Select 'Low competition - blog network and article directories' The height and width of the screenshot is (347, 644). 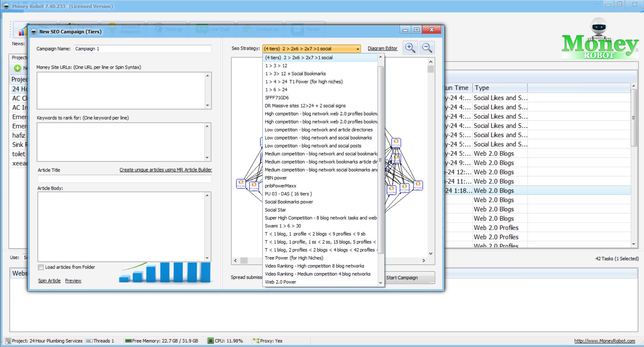pyautogui.click(x=320, y=130)
